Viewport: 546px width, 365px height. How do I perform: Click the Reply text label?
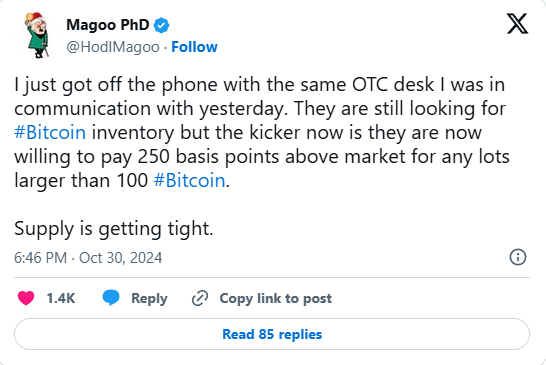click(x=149, y=298)
